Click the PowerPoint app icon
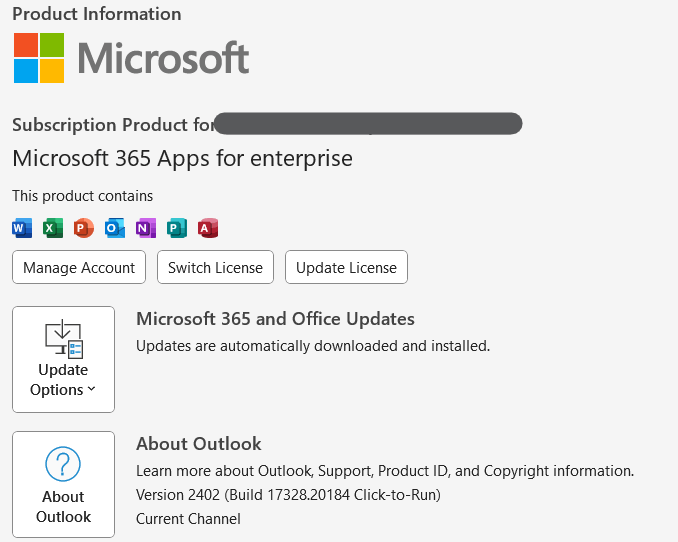Image resolution: width=678 pixels, height=542 pixels. click(84, 228)
